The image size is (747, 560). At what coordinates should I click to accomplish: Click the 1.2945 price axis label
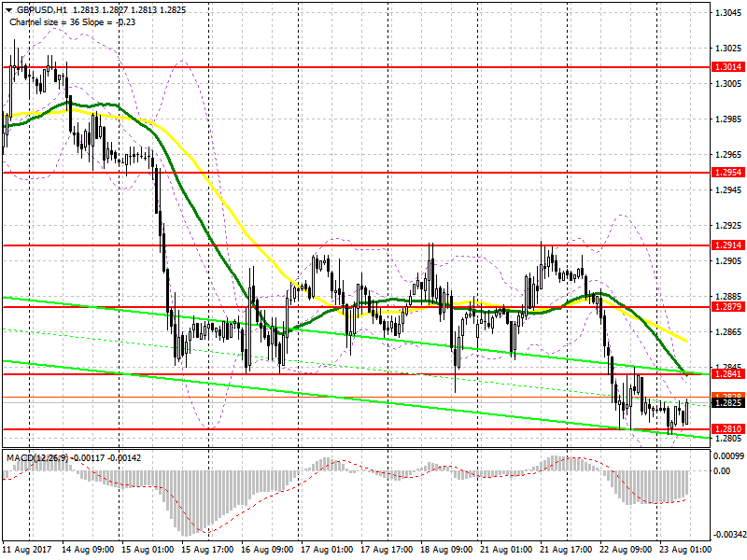(729, 190)
